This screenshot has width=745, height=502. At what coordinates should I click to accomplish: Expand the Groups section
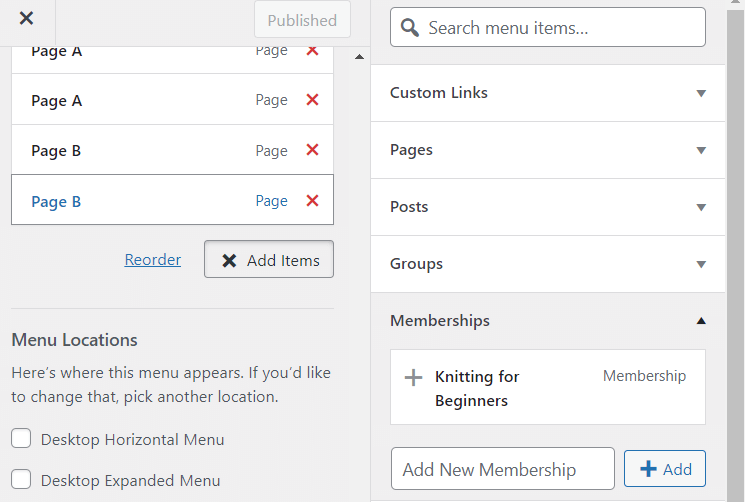tap(548, 264)
